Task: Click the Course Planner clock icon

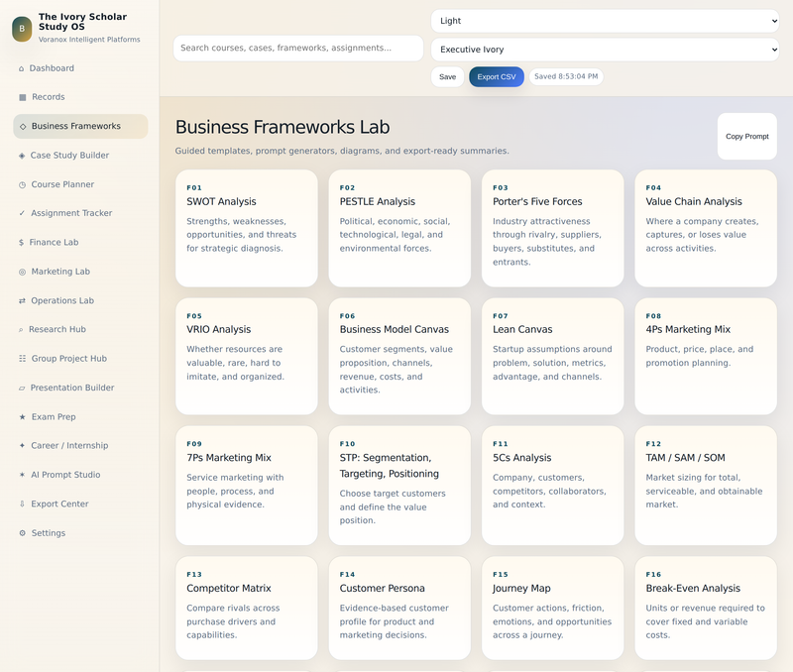Action: (x=22, y=185)
